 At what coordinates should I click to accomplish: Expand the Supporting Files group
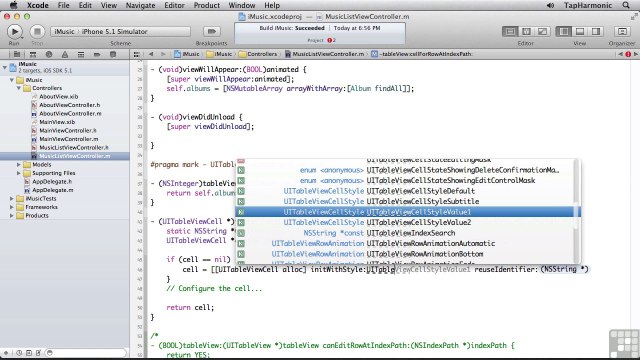pyautogui.click(x=19, y=173)
